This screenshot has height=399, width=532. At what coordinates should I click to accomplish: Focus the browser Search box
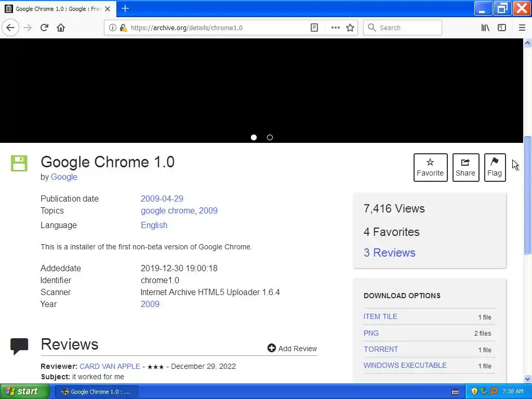[403, 28]
